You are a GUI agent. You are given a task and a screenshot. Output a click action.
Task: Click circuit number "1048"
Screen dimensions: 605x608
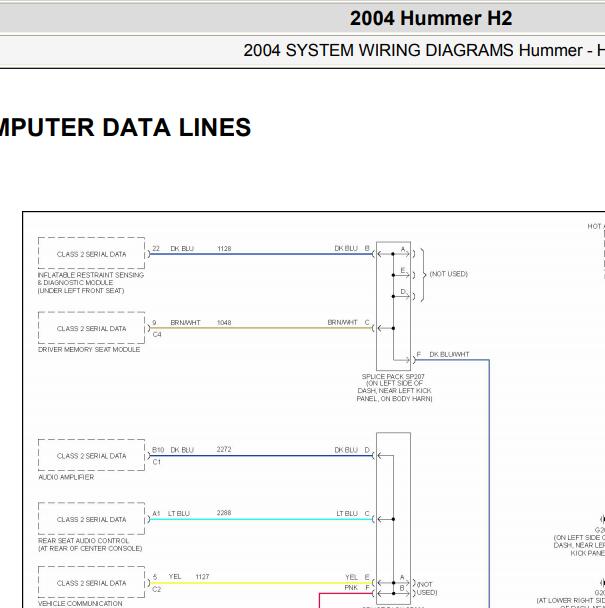(x=224, y=323)
